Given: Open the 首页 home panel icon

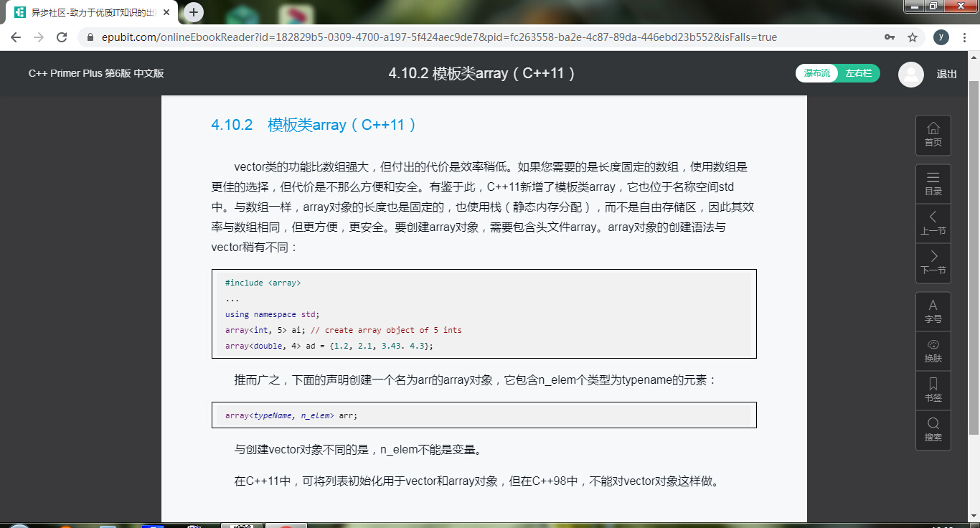Looking at the screenshot, I should pos(933,135).
